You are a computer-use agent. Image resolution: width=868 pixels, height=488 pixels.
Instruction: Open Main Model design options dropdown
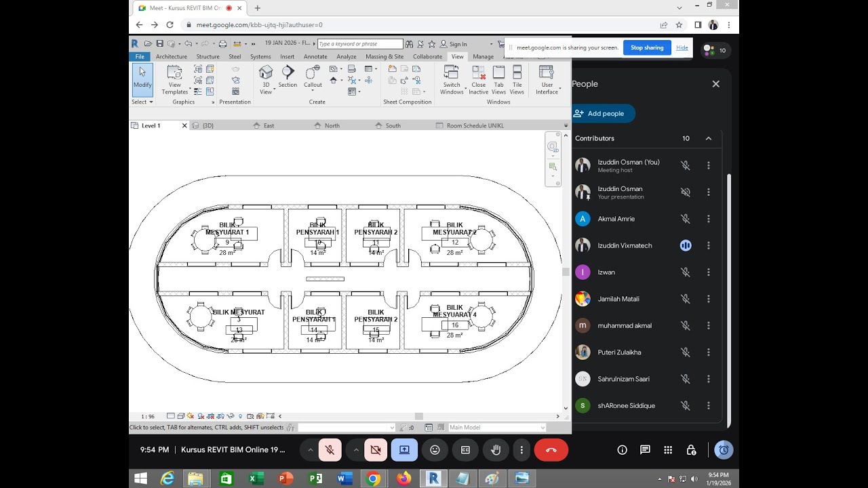(x=497, y=428)
